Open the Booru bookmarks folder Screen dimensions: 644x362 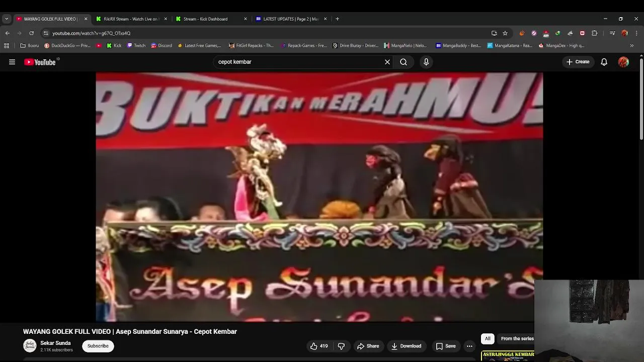pyautogui.click(x=30, y=46)
